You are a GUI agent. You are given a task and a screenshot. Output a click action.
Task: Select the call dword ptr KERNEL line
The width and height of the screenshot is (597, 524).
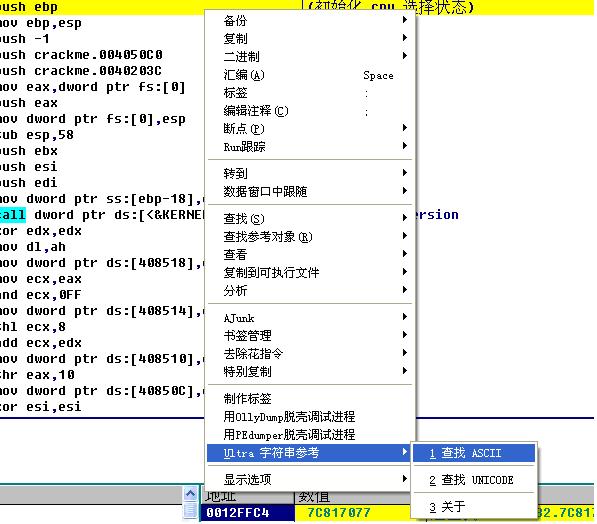(102, 215)
